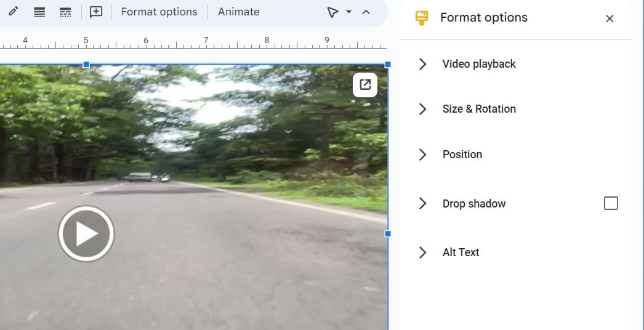Open video in new window icon

[365, 85]
